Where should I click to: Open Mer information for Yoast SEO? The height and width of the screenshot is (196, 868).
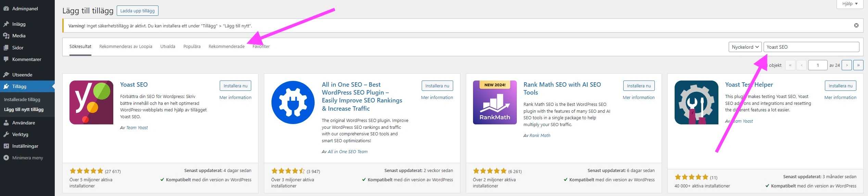[x=235, y=98]
